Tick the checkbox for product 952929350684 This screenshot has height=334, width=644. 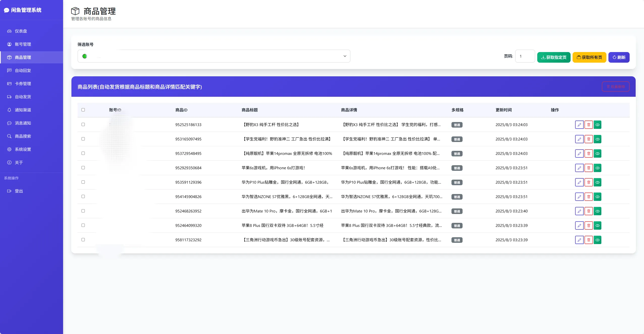click(x=83, y=168)
